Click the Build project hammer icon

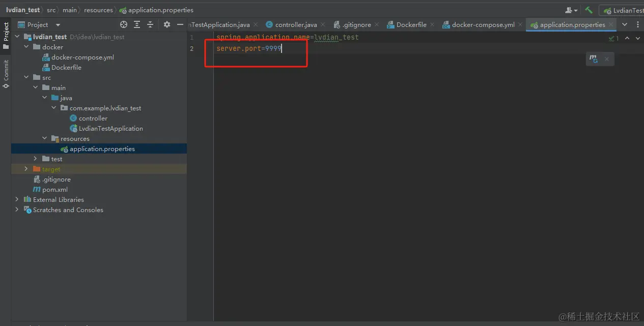tap(589, 10)
